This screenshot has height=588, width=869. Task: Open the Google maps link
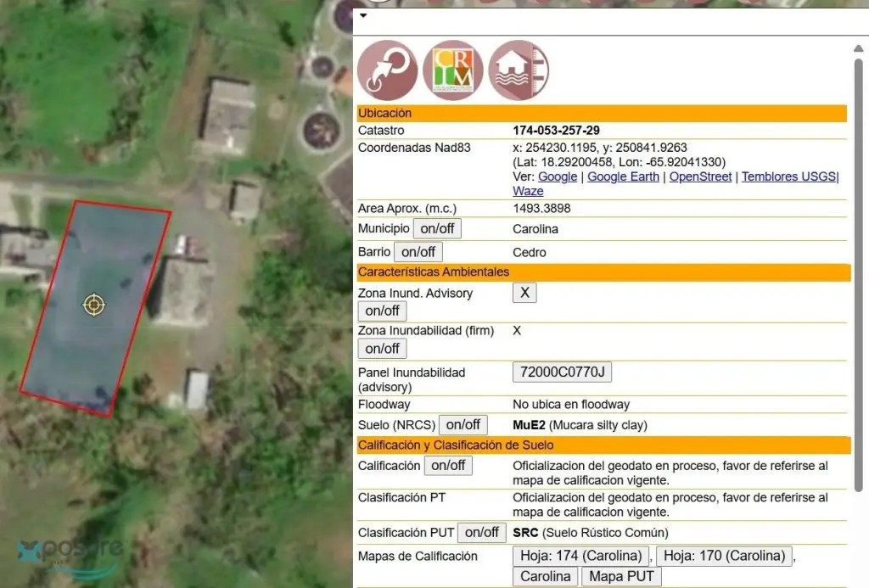tap(558, 176)
